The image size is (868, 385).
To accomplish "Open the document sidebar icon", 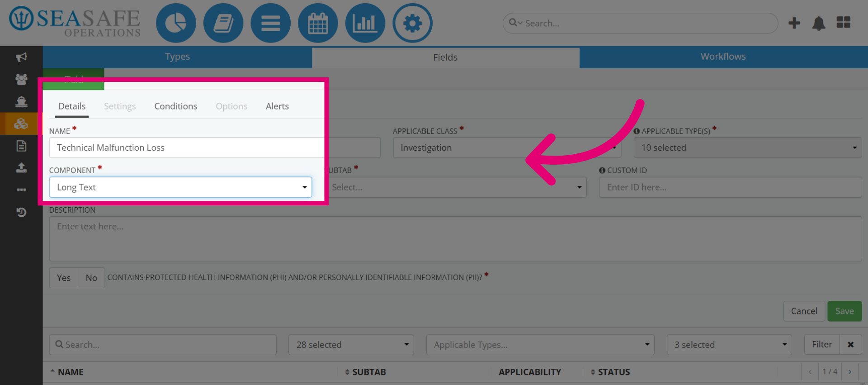I will coord(21,146).
